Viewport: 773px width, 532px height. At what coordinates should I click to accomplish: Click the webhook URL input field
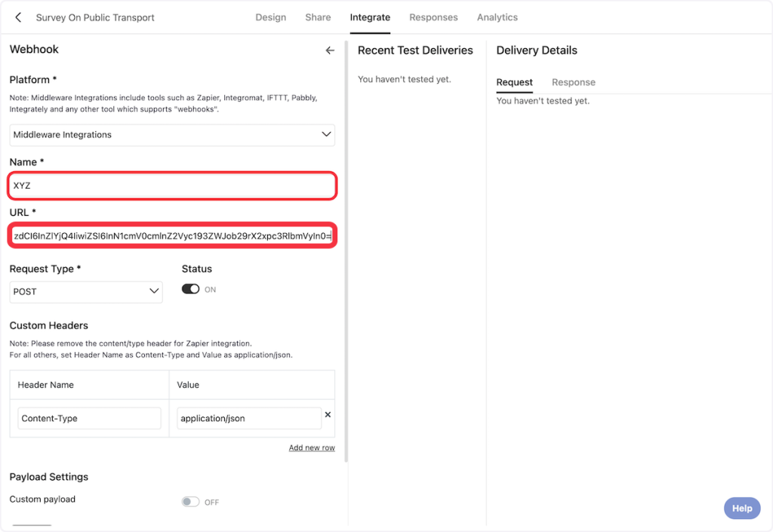click(x=172, y=236)
